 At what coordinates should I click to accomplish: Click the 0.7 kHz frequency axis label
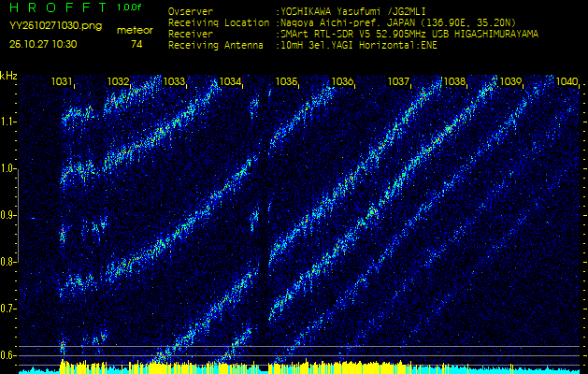point(7,309)
